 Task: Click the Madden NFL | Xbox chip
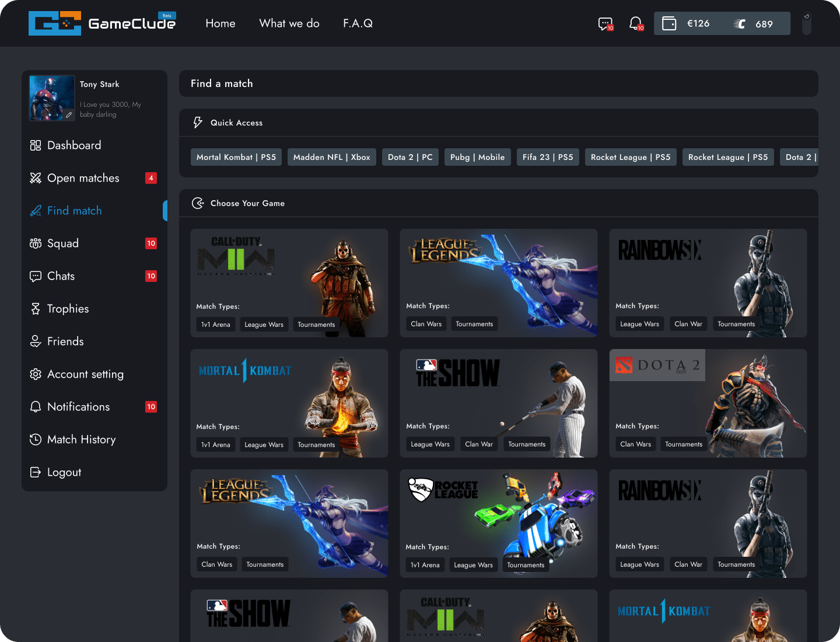click(332, 157)
